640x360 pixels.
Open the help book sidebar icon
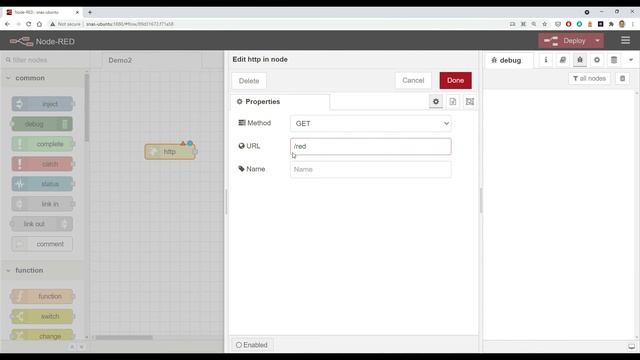pos(563,60)
